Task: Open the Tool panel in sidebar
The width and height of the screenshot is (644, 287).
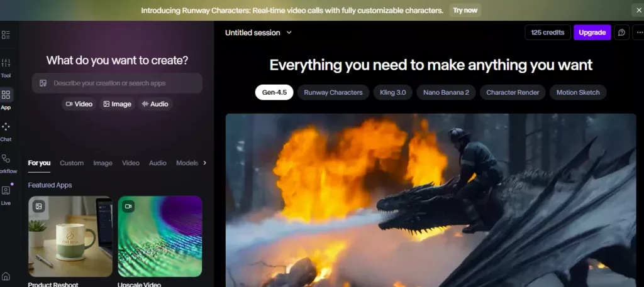Action: (6, 63)
